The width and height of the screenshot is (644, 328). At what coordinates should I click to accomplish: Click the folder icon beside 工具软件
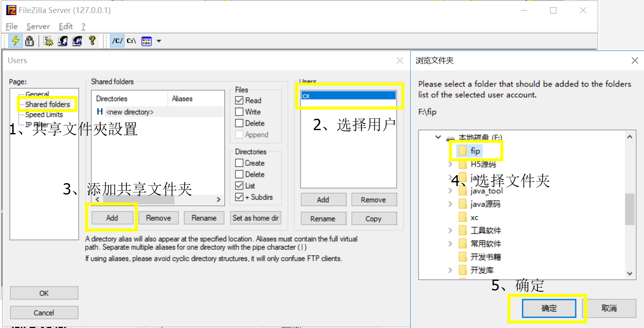[463, 230]
